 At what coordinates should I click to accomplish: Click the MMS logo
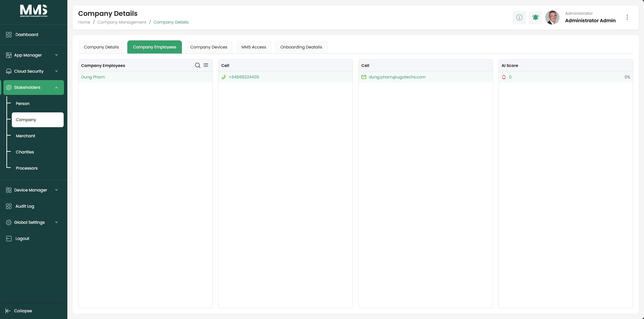pos(34,11)
